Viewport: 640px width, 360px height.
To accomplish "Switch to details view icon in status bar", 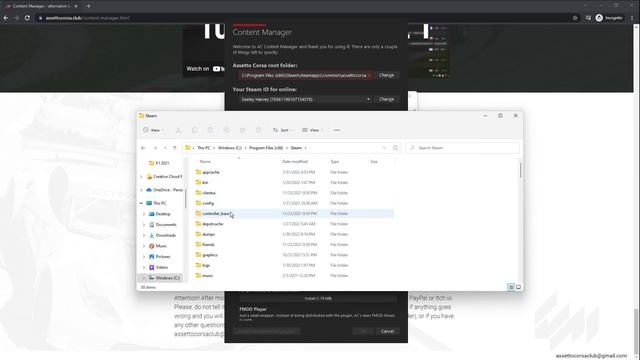I will [511, 287].
